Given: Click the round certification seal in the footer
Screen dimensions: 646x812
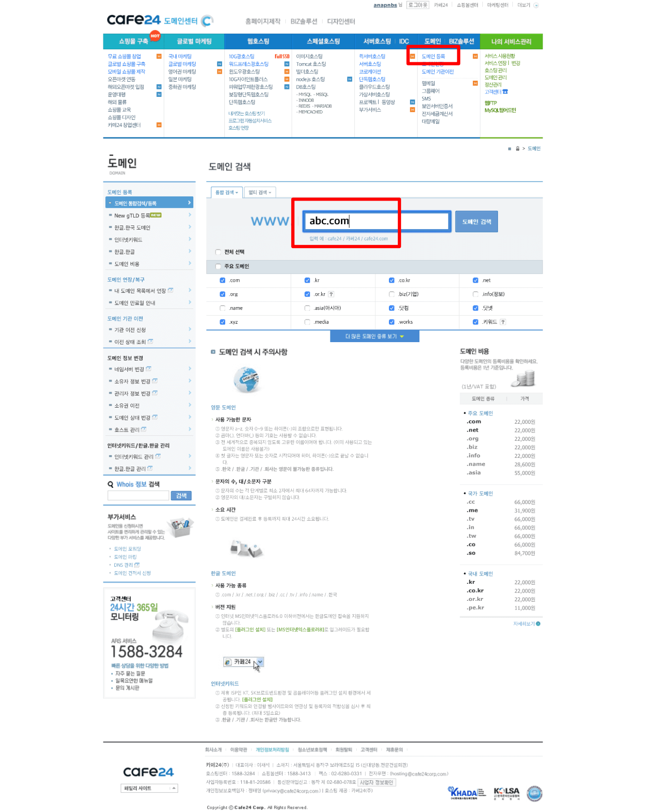Looking at the screenshot, I should [x=534, y=793].
